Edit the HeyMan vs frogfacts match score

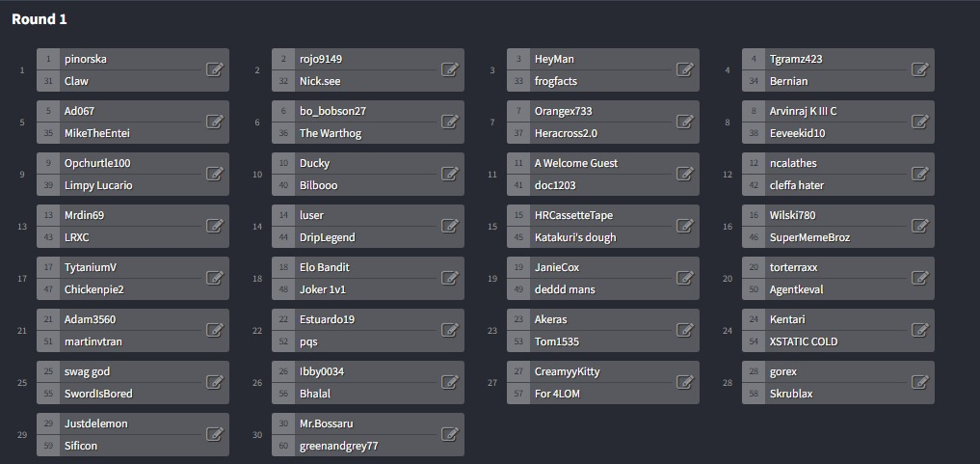pos(685,69)
